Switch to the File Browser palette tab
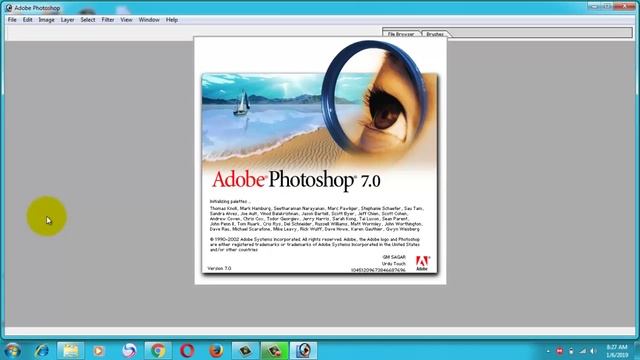The height and width of the screenshot is (360, 640). click(x=401, y=33)
